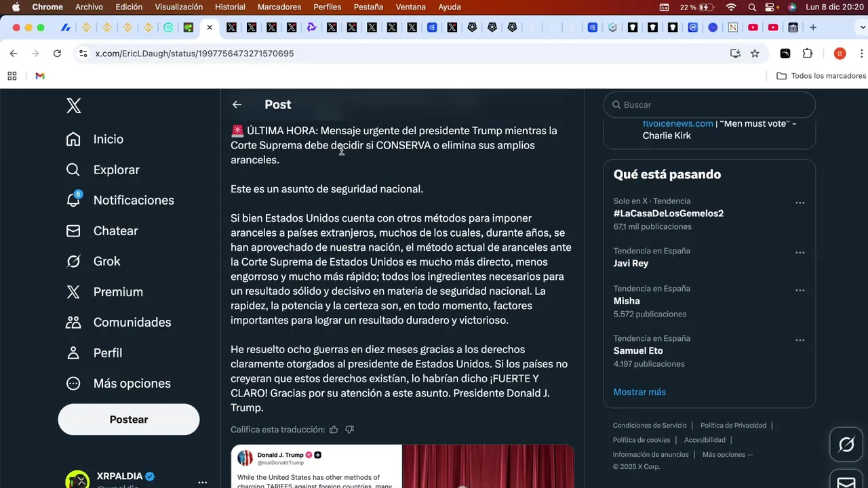
Task: Rate translation with thumbs down
Action: click(x=350, y=430)
